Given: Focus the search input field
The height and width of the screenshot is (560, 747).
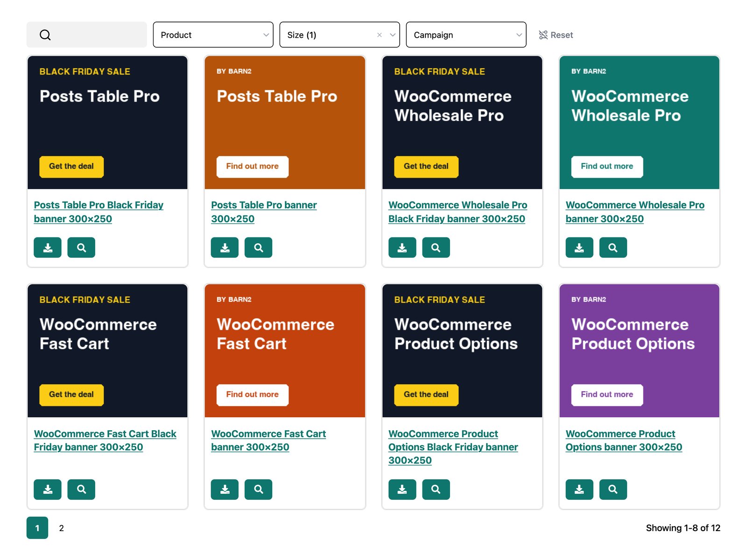Looking at the screenshot, I should click(86, 35).
